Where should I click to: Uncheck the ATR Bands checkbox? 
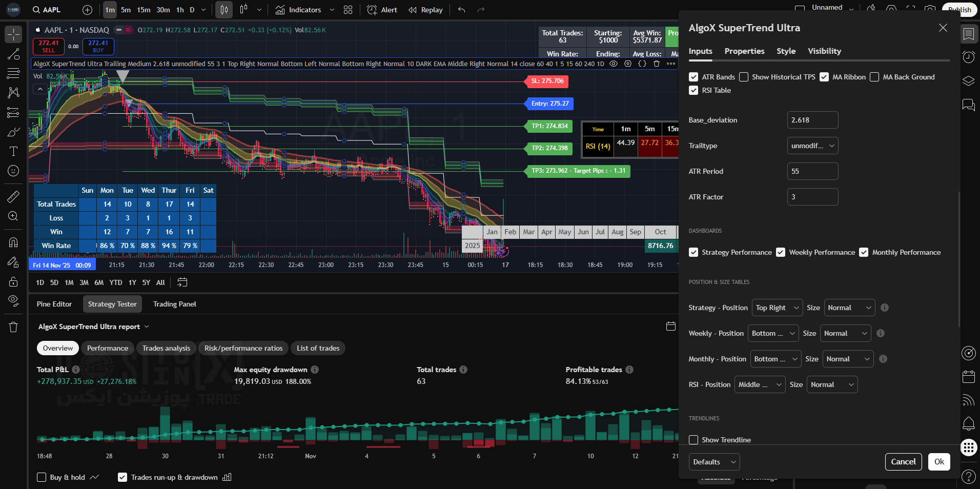pyautogui.click(x=693, y=77)
